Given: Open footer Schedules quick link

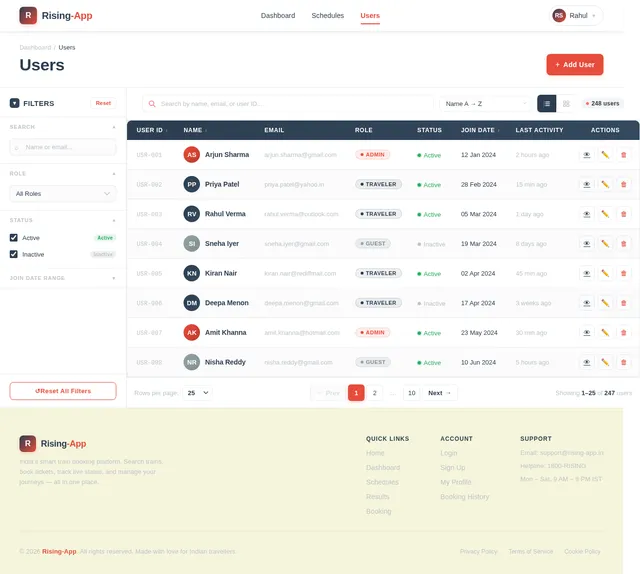Looking at the screenshot, I should (x=382, y=482).
